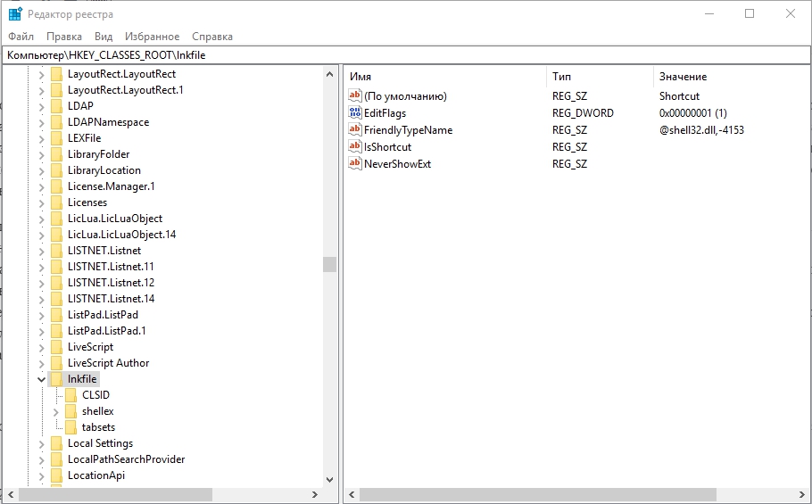Expand the Local Settings key

coord(41,443)
